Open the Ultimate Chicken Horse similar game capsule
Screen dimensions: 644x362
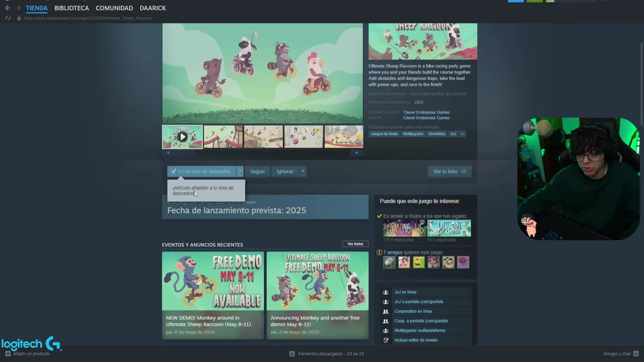449,228
